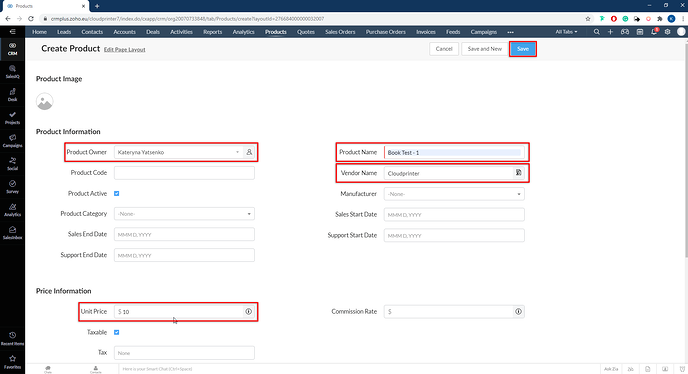Open the Accounts tab
This screenshot has height=374, width=688.
point(125,32)
